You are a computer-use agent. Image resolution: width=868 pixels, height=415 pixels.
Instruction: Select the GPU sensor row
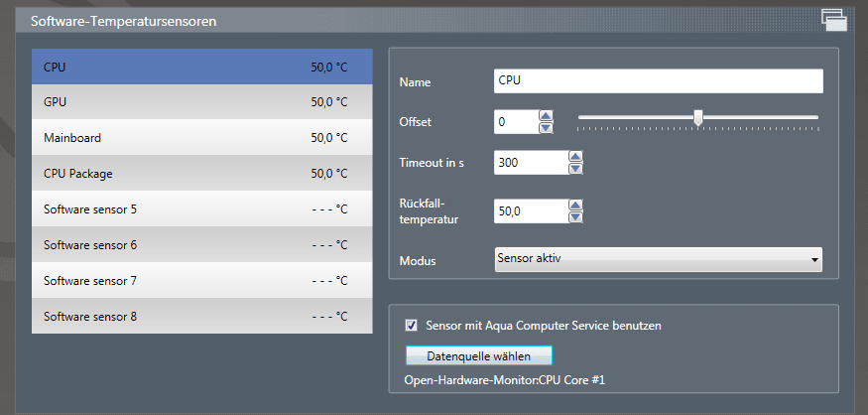tap(202, 101)
